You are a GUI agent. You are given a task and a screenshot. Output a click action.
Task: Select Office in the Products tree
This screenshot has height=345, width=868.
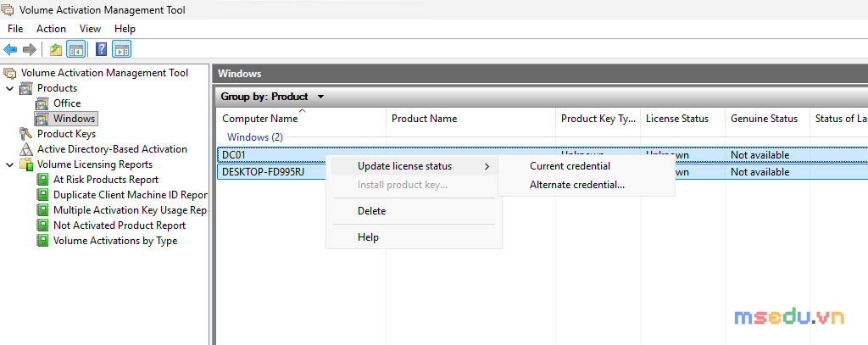point(67,103)
